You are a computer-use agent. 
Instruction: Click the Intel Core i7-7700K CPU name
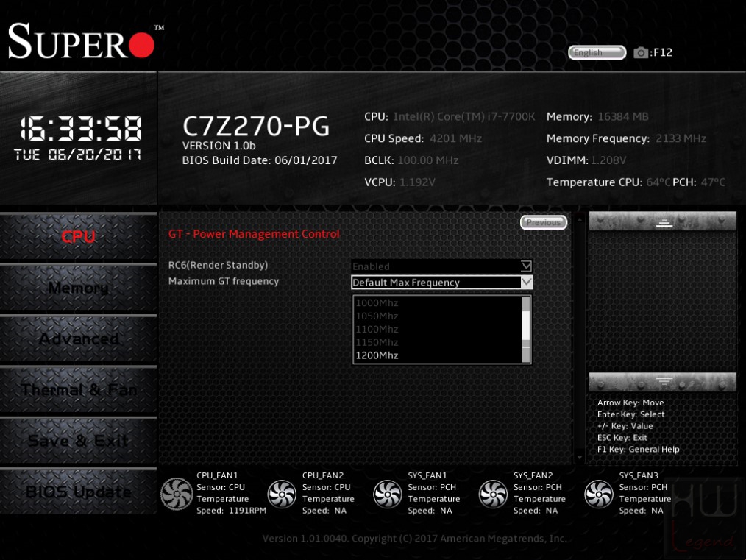click(464, 116)
